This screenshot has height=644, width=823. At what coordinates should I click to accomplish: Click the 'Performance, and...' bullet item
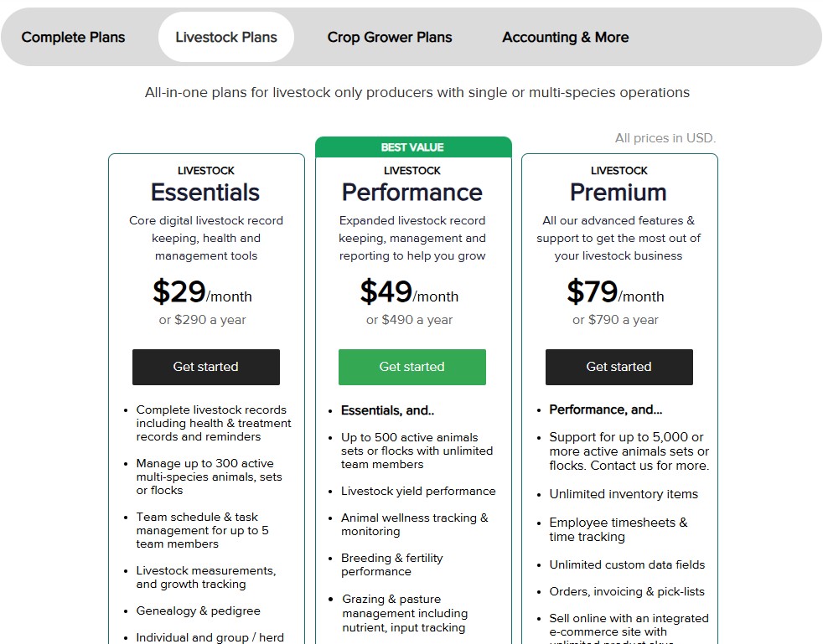(x=606, y=410)
